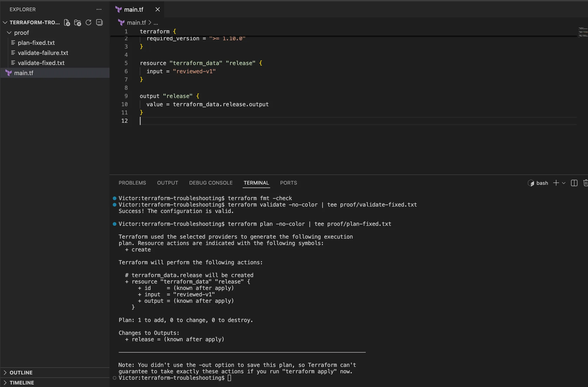588x387 pixels.
Task: Click terraform_data.release.output expression in editor
Action: pos(221,104)
